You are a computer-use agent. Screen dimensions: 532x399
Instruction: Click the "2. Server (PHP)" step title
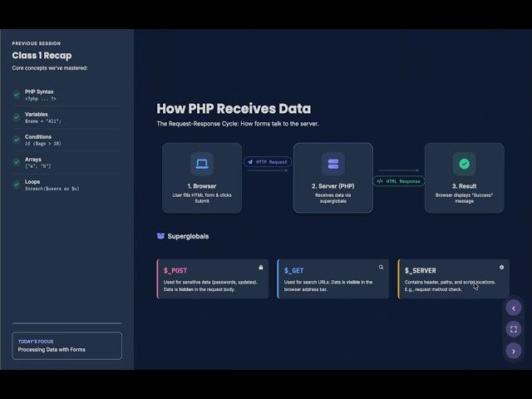pos(333,186)
